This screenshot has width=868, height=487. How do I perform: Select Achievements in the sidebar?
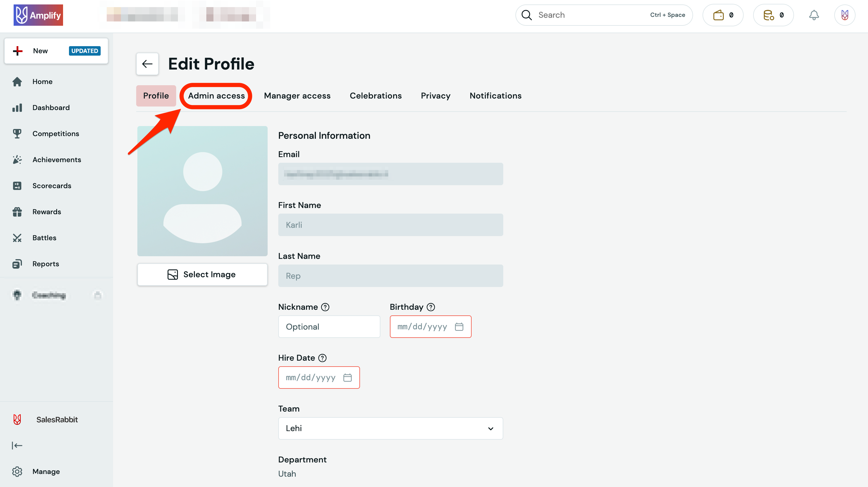57,159
